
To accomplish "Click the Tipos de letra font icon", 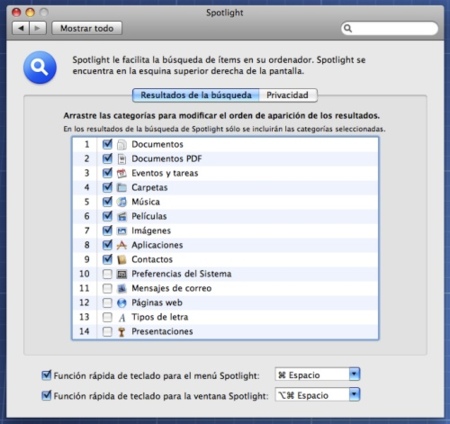I will point(122,317).
